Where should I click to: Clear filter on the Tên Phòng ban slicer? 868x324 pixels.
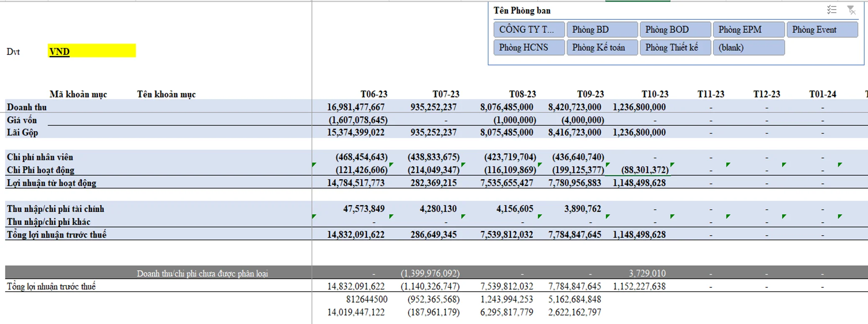[x=851, y=10]
